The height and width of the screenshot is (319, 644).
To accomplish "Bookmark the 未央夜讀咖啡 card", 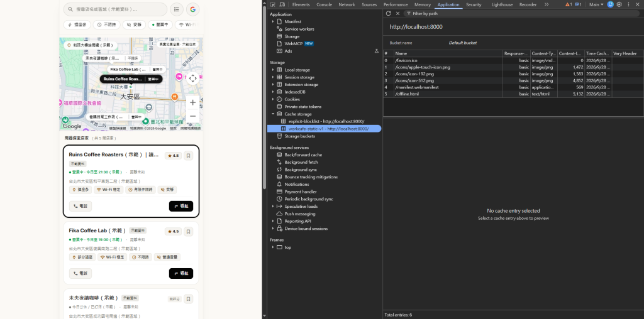I will coord(189,298).
